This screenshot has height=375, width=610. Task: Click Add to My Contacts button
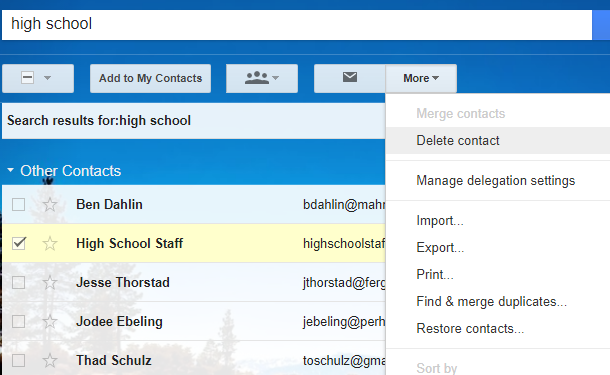[151, 78]
